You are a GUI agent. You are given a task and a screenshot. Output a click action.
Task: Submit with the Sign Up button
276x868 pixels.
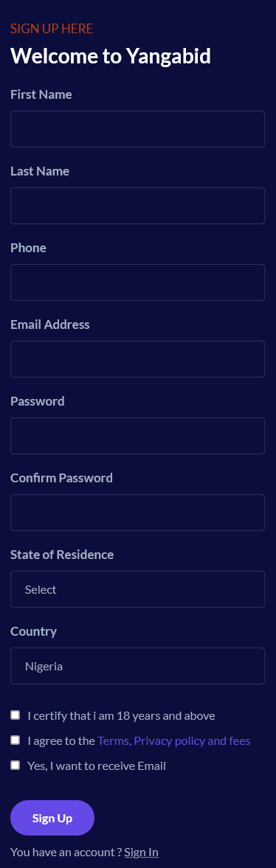(x=52, y=818)
